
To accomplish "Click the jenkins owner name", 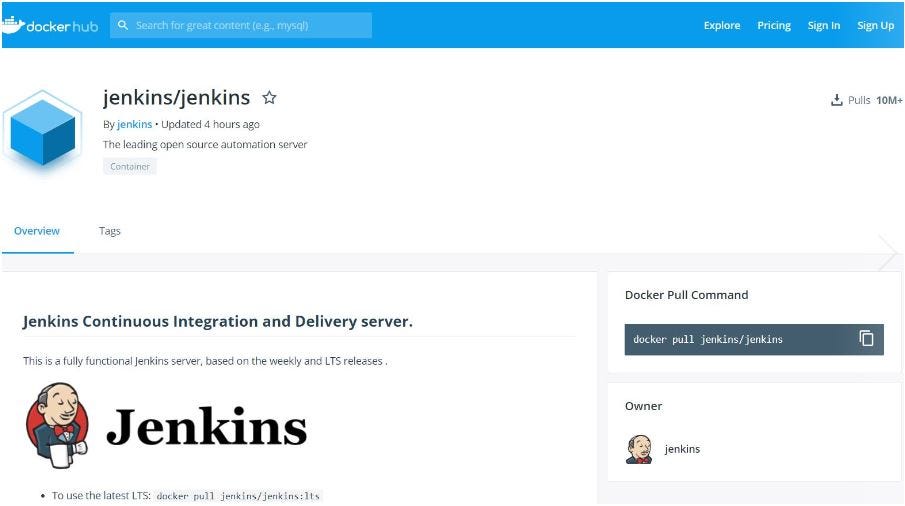I will (682, 449).
